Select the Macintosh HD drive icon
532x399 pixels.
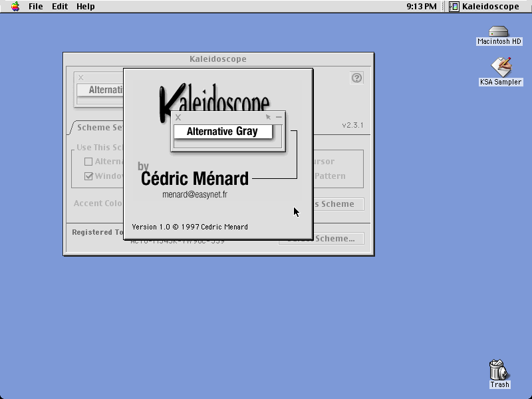tap(499, 36)
